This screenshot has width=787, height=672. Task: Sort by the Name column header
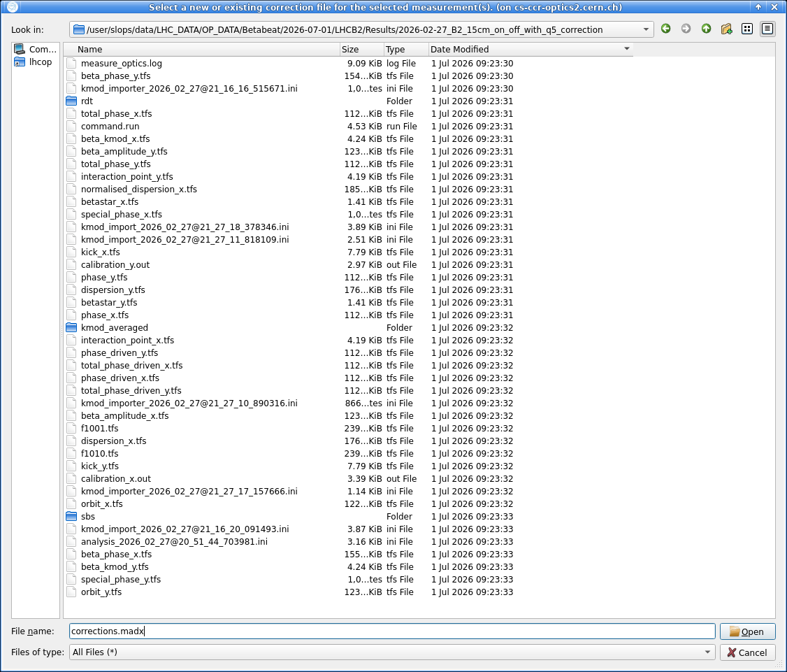202,49
